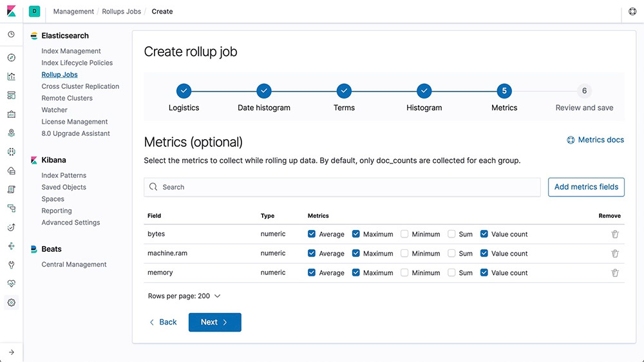Open Rows per page dropdown

184,296
